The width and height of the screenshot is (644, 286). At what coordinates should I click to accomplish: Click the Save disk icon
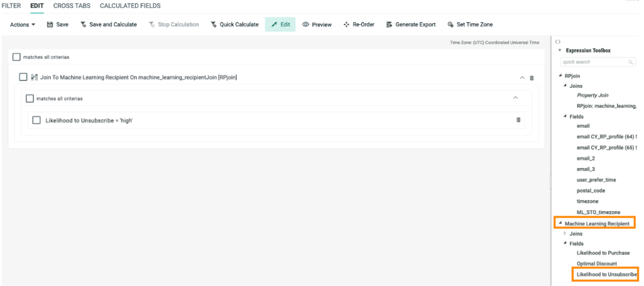click(50, 24)
